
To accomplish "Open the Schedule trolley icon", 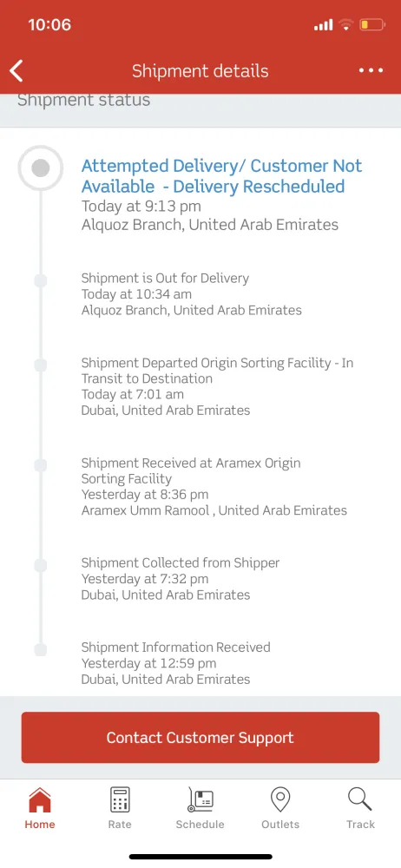I will pyautogui.click(x=200, y=800).
